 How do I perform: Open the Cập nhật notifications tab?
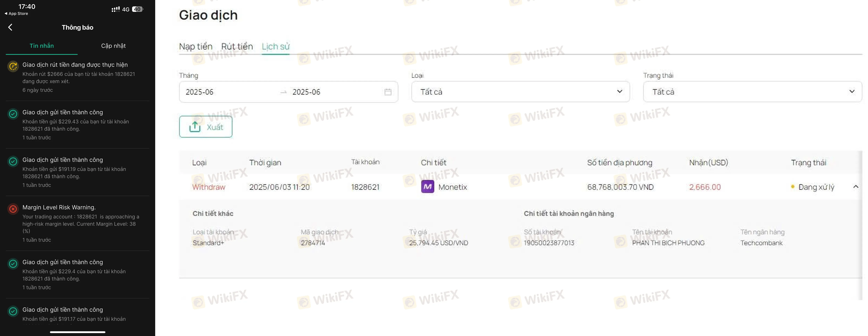(x=113, y=46)
